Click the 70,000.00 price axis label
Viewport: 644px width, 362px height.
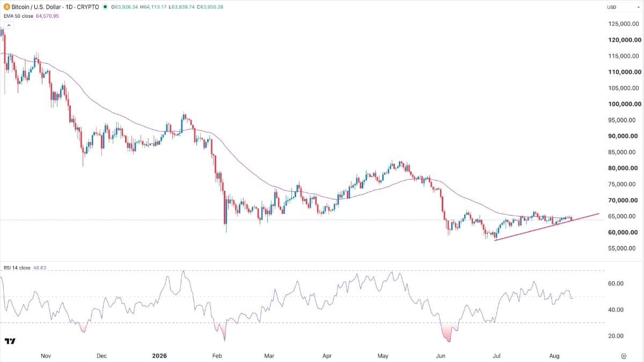[624, 201]
